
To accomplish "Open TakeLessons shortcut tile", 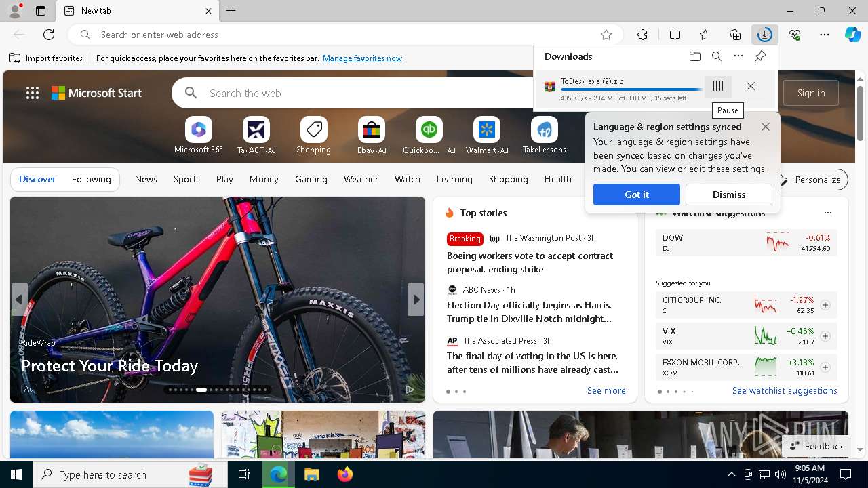I will 545,136.
